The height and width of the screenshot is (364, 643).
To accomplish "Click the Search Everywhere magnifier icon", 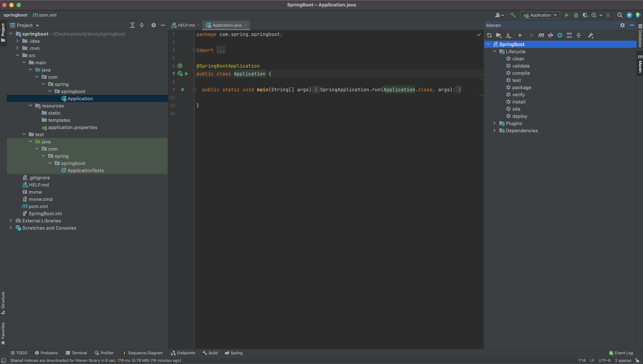I will pos(620,15).
